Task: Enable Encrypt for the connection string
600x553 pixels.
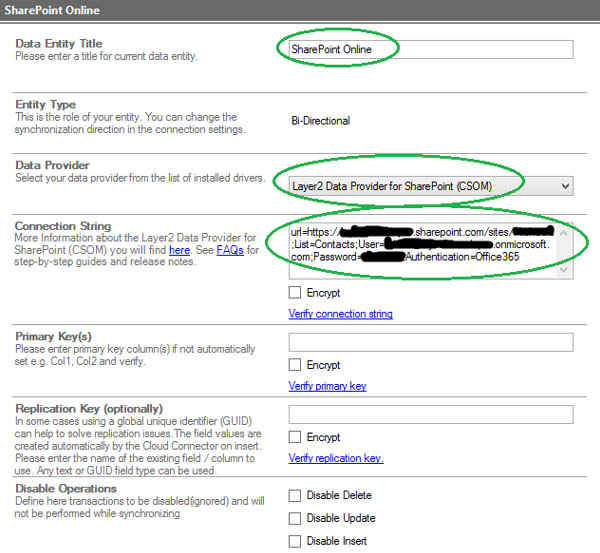Action: 295,293
